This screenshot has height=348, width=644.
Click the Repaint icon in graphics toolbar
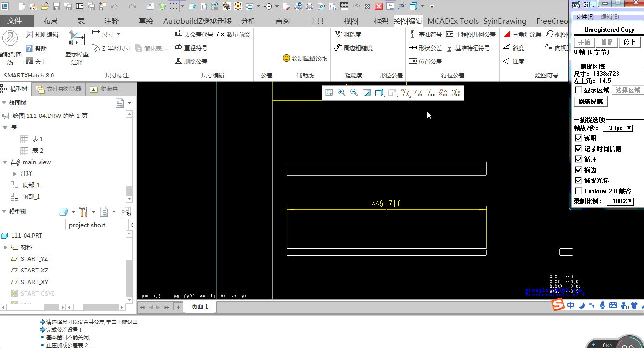pyautogui.click(x=367, y=92)
